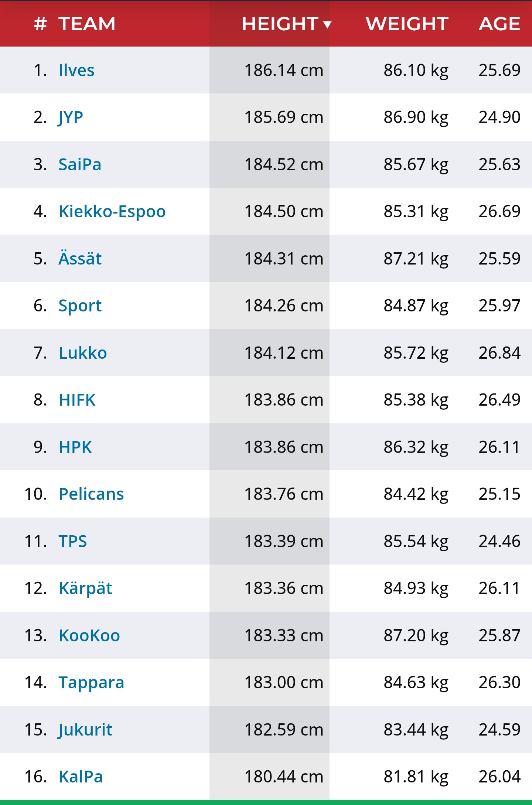The image size is (532, 805).
Task: Sort table by AGE column
Action: 499,24
